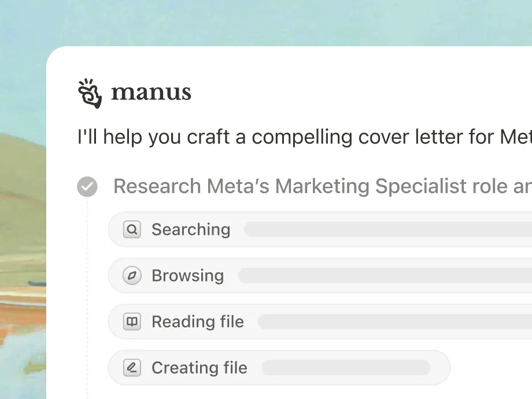This screenshot has height=399, width=532.
Task: Click the dotted timeline line below the checkmark
Action: (x=87, y=289)
